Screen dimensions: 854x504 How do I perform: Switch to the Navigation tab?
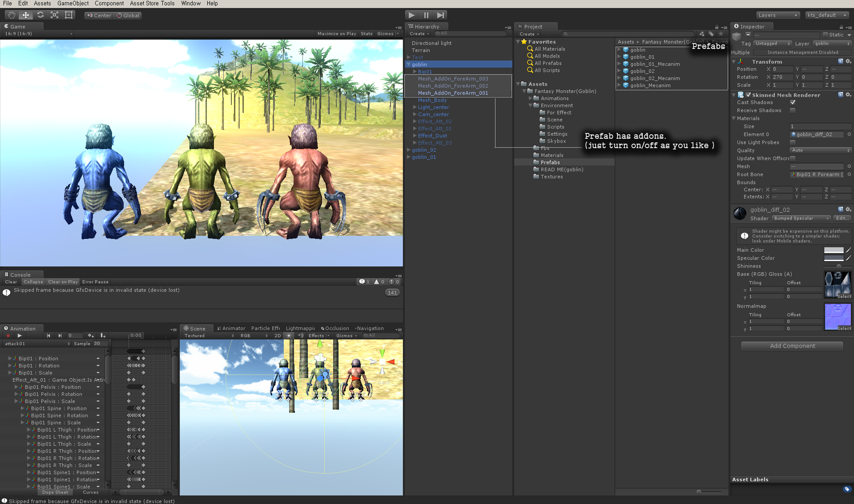[369, 329]
